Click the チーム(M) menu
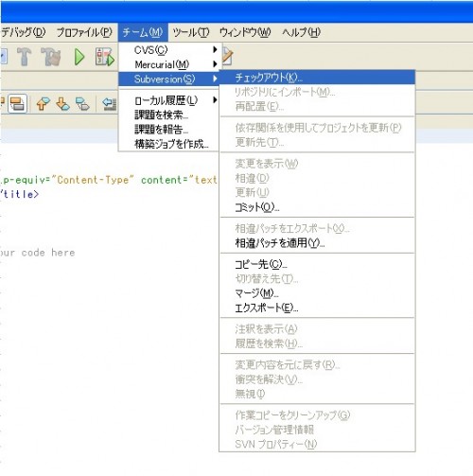 143,32
